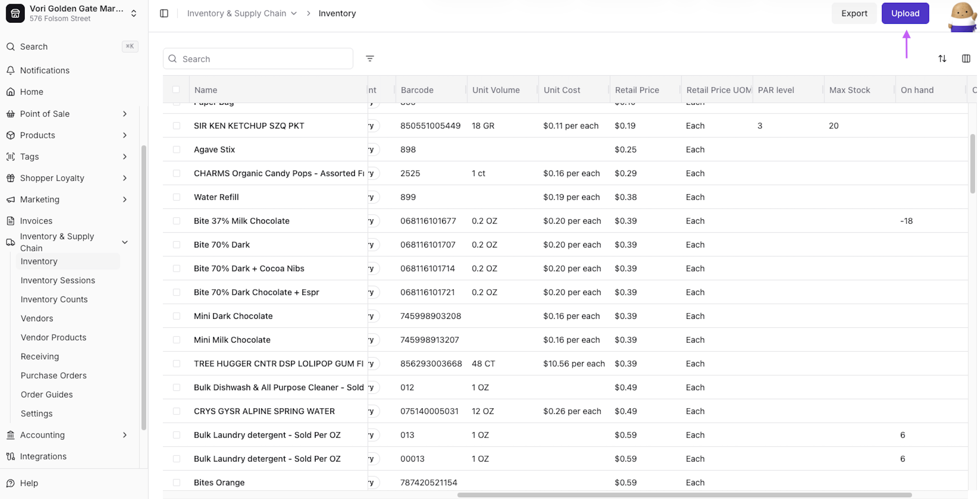Expand the Marketing chevron
The image size is (980, 499).
(125, 199)
